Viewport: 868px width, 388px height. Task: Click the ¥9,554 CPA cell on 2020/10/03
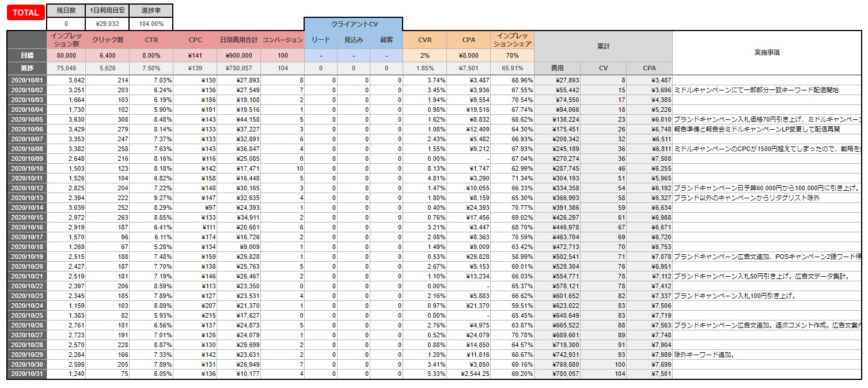coord(468,100)
